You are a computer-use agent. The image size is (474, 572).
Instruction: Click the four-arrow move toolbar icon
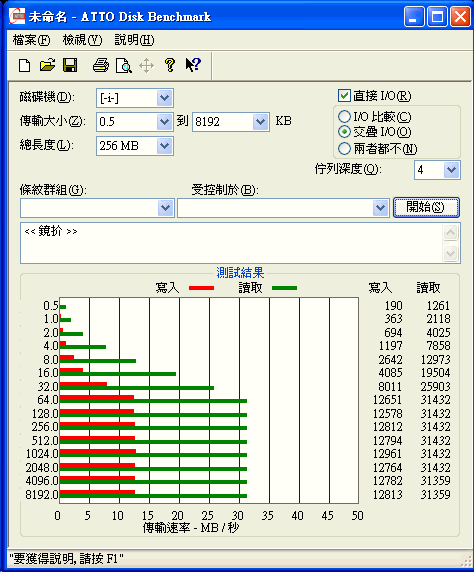pos(146,66)
